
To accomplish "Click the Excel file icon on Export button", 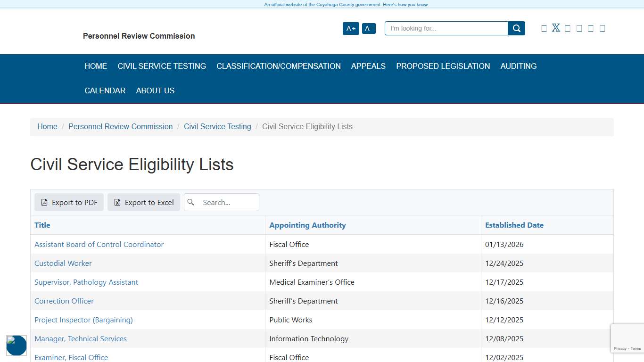I will click(117, 202).
